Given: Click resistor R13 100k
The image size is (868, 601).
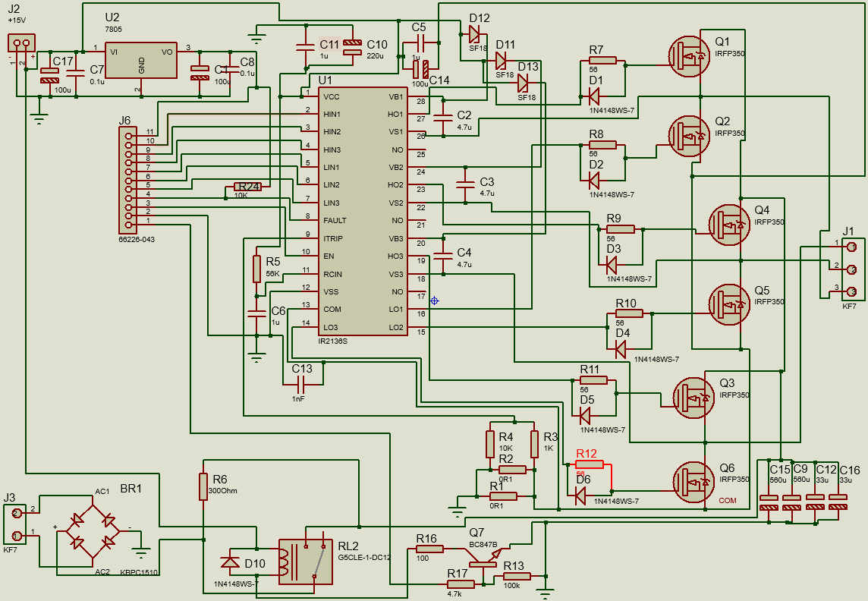Looking at the screenshot, I should tap(517, 576).
